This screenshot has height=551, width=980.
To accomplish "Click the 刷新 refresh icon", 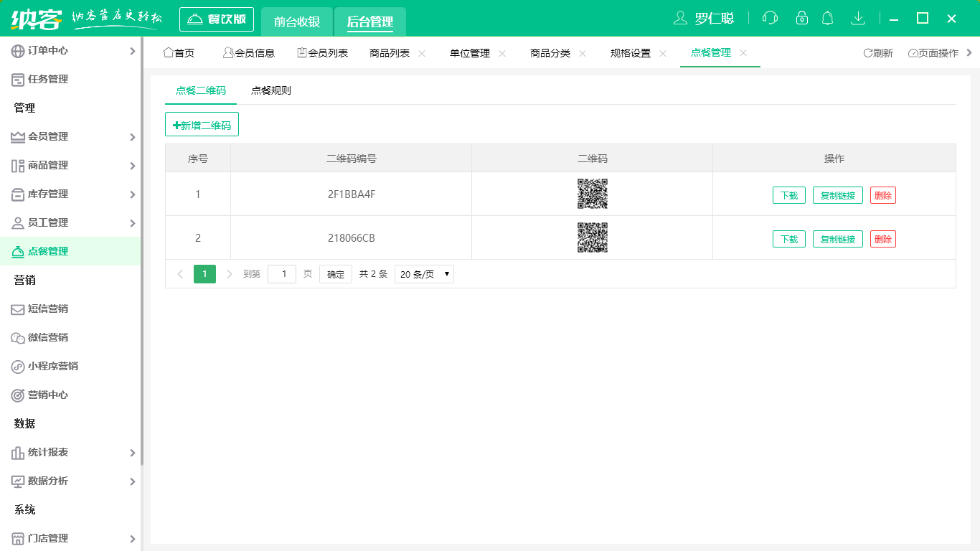I will point(878,53).
